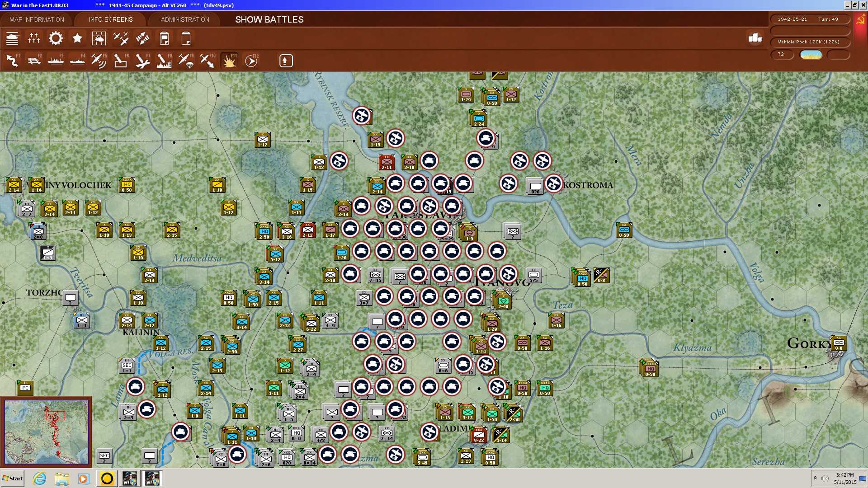Select the 2-48 counter near Ivanovo

pyautogui.click(x=503, y=301)
